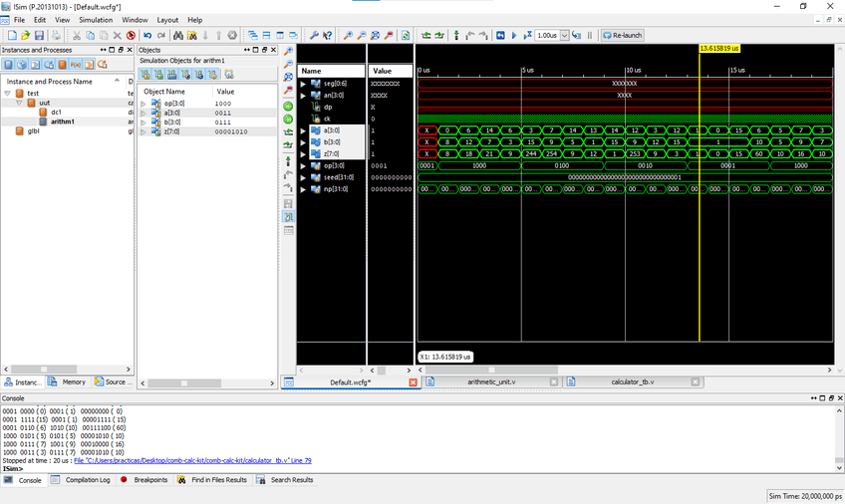Click the Undo arrow icon
Viewport: 845px width, 504px height.
coord(147,35)
